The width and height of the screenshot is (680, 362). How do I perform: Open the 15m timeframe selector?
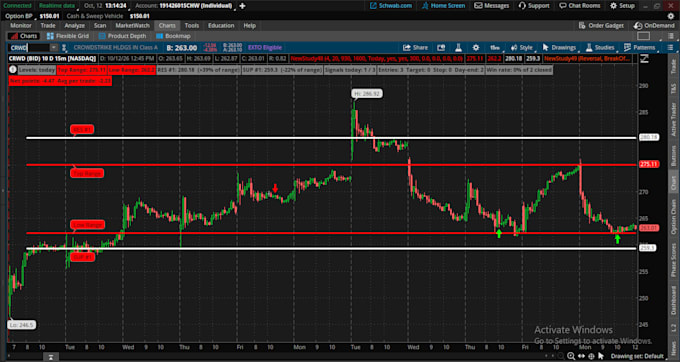click(x=495, y=48)
